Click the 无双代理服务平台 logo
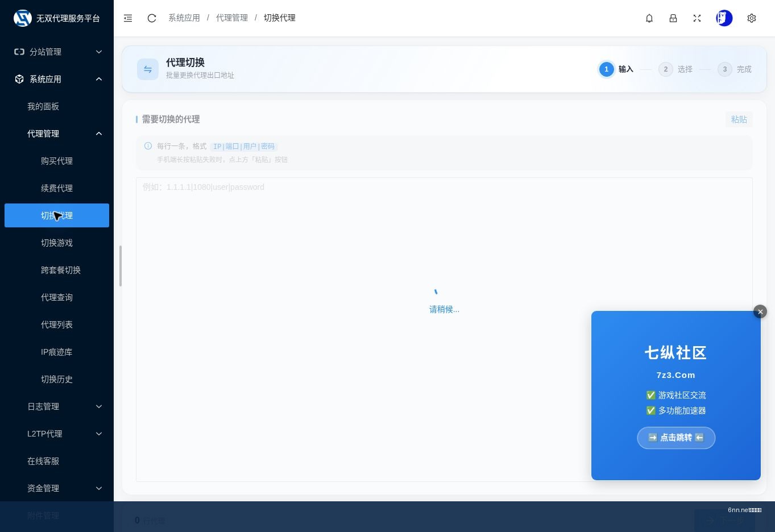 click(x=57, y=18)
